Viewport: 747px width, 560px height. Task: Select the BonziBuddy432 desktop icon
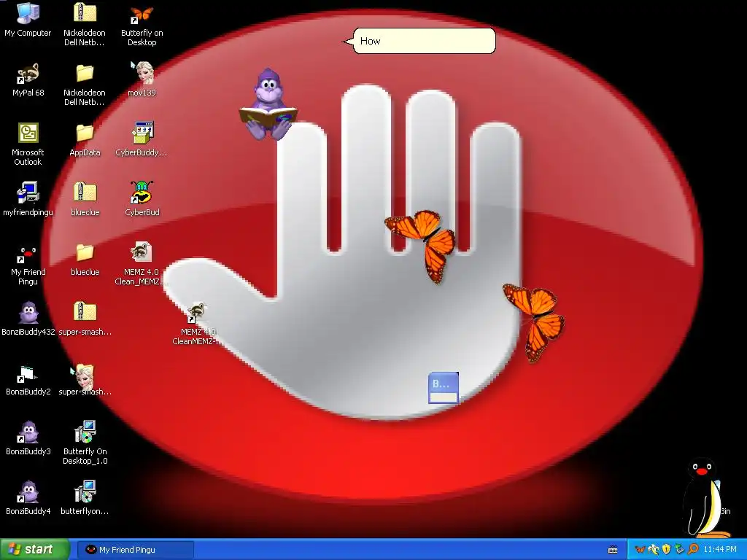[x=28, y=319]
